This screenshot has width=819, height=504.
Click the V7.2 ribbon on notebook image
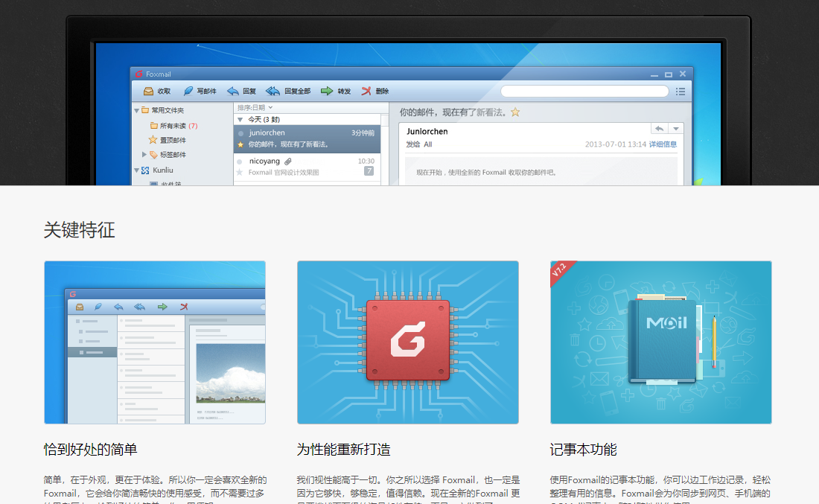[561, 271]
